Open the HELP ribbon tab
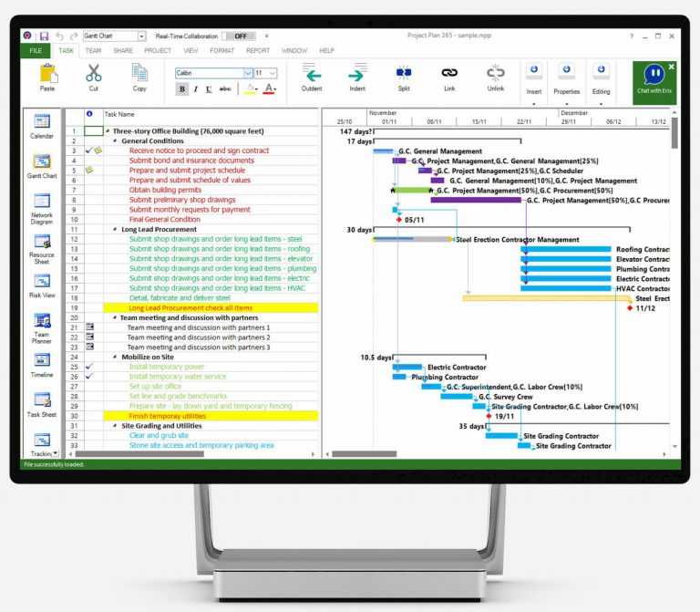This screenshot has width=700, height=612. [326, 50]
